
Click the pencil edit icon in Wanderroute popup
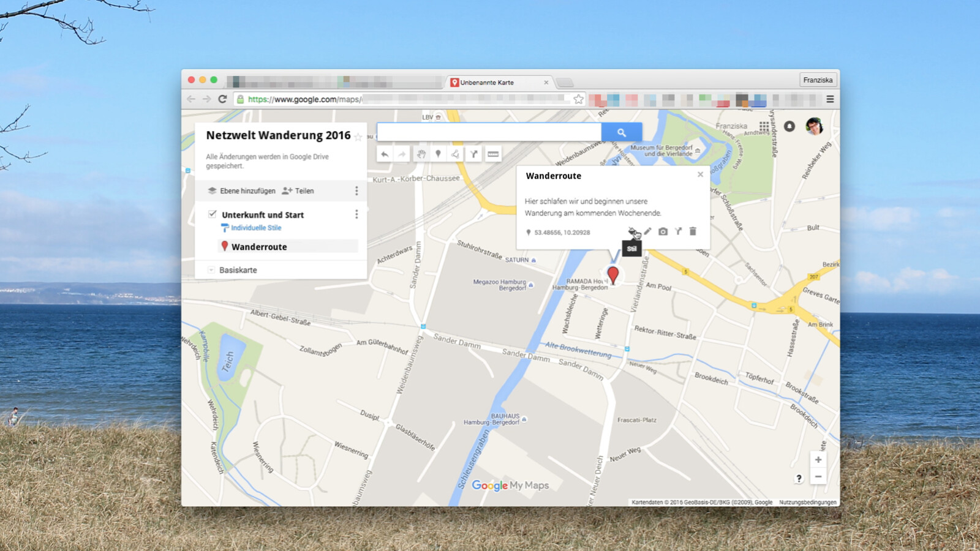coord(647,231)
